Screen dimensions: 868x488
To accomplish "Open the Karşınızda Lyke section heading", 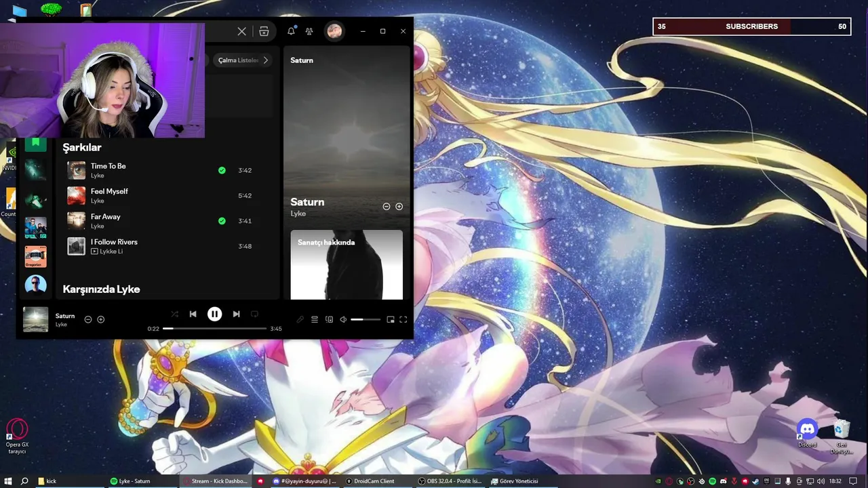I will (101, 289).
